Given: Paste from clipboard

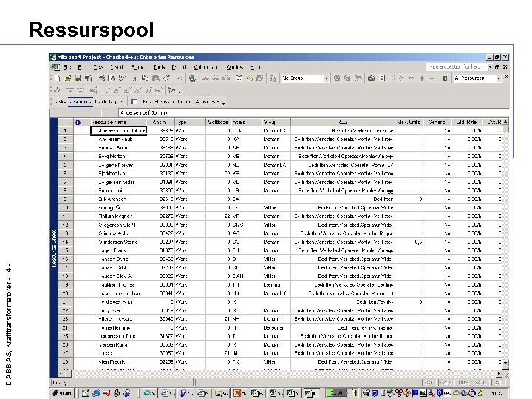Looking at the screenshot, I should pos(156,78).
